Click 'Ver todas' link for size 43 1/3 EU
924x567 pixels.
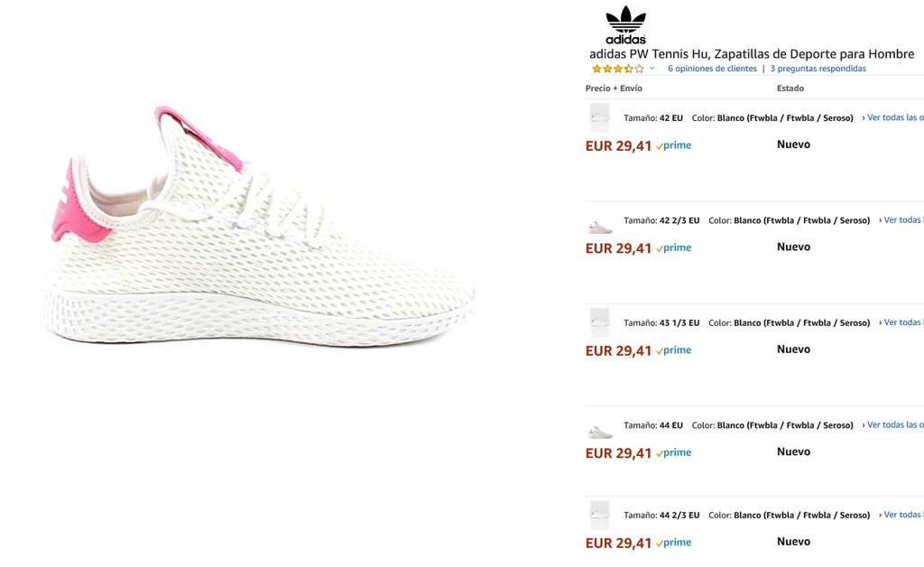[901, 322]
